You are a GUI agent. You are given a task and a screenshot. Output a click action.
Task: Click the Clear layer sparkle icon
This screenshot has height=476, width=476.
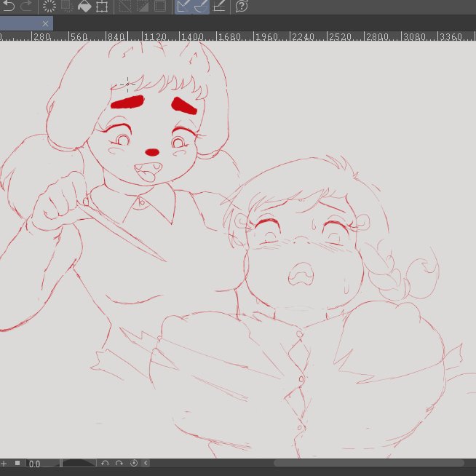[x=49, y=7]
